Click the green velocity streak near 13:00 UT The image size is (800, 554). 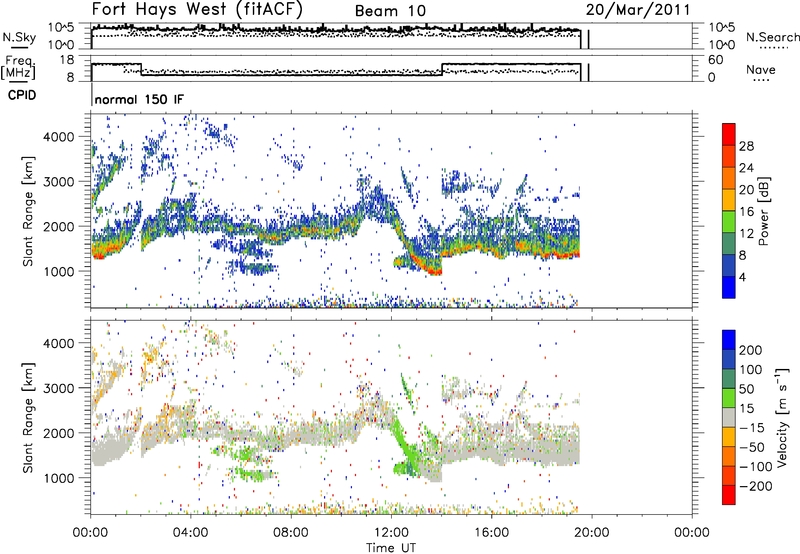point(407,449)
